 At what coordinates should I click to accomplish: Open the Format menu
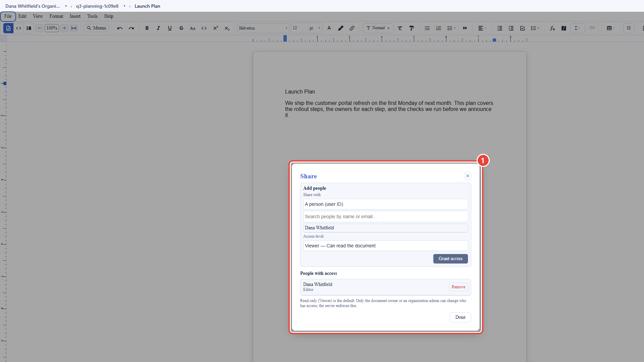pyautogui.click(x=56, y=16)
